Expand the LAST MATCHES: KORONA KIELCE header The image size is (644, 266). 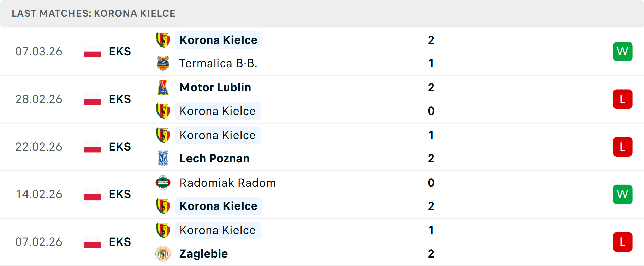click(93, 13)
